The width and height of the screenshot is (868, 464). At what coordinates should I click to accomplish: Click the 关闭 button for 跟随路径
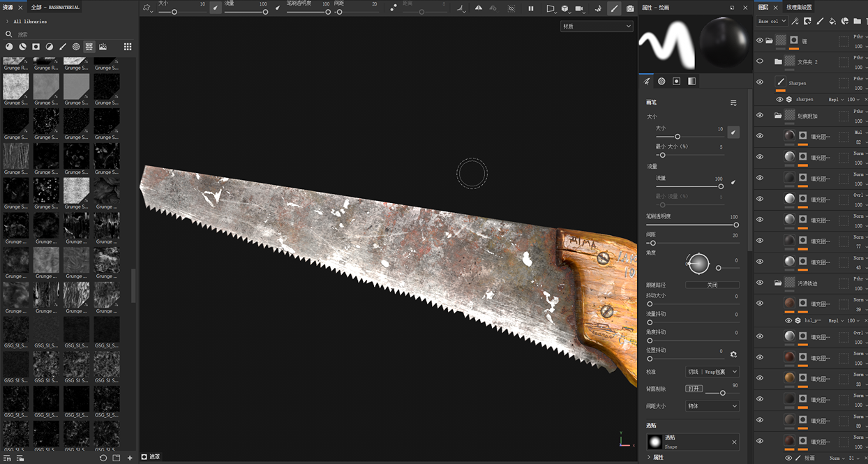click(712, 285)
